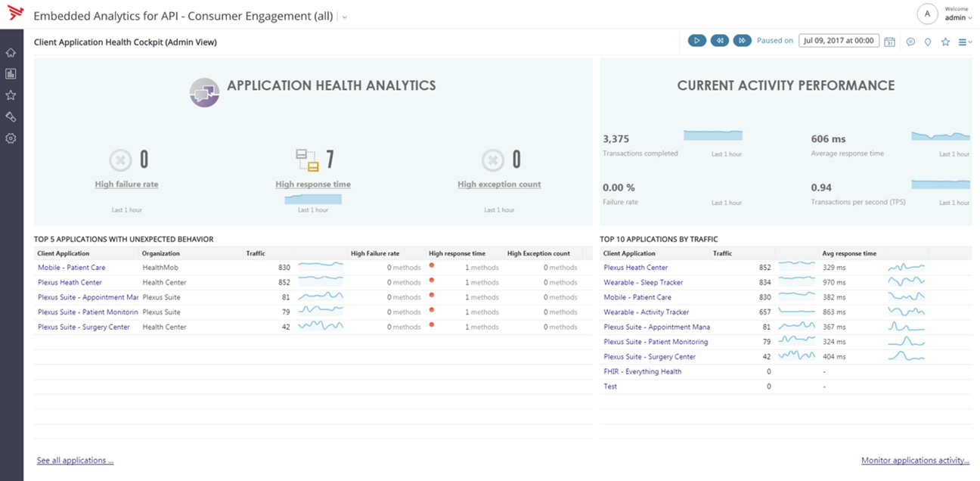
Task: Open Wearable - Sleep Tracker application
Action: (642, 282)
